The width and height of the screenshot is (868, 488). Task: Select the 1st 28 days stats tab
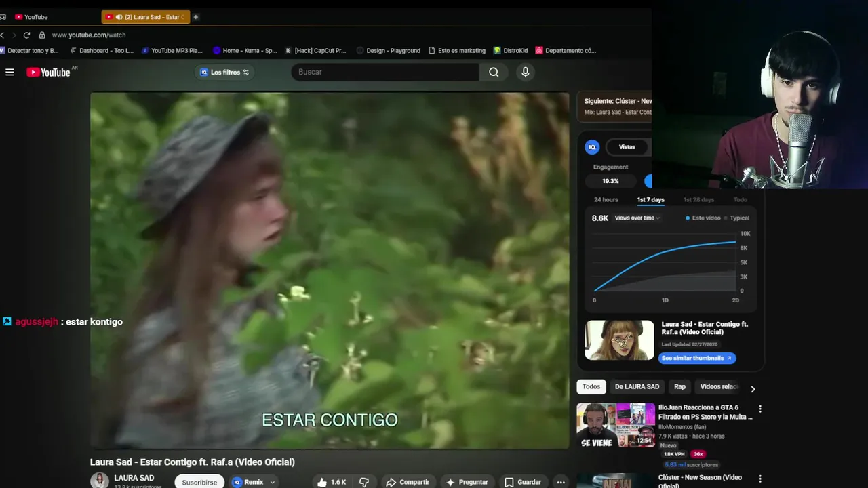click(x=698, y=200)
